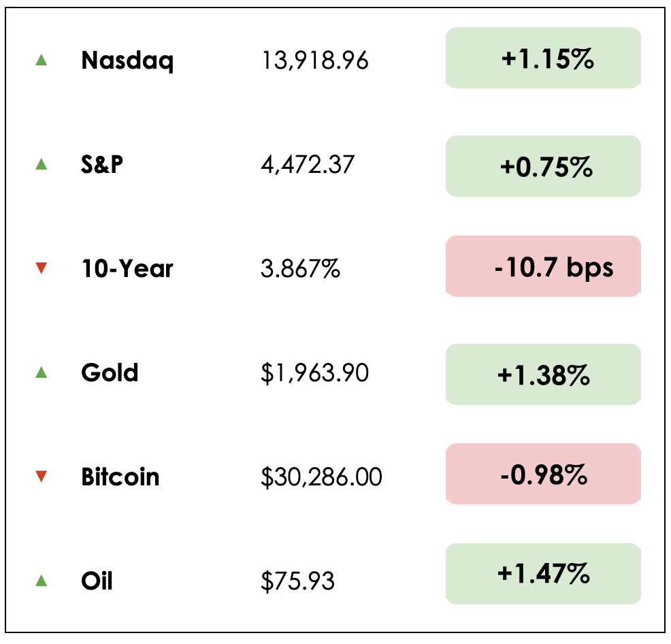Click the red down arrow beside 10-Year
Image resolution: width=671 pixels, height=644 pixels.
coord(41,269)
